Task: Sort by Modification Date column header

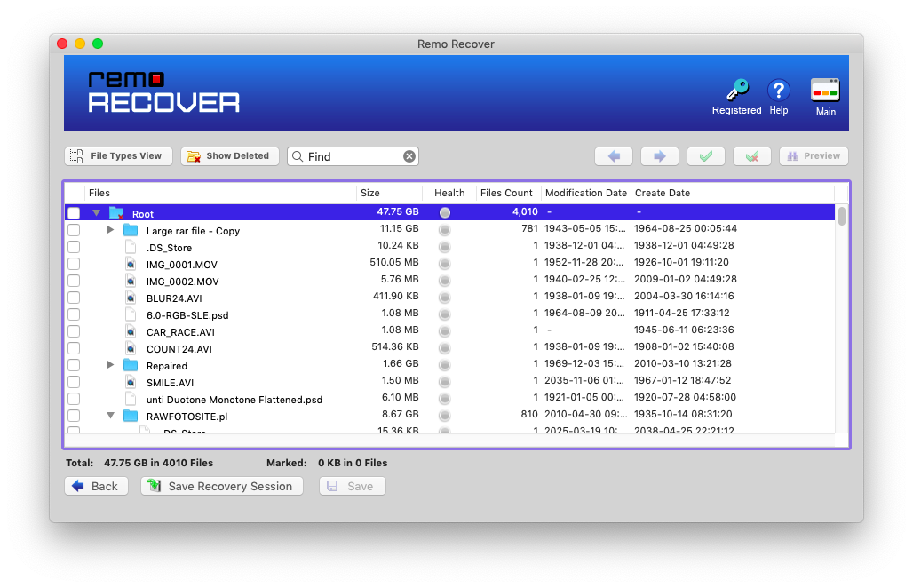Action: [x=585, y=193]
